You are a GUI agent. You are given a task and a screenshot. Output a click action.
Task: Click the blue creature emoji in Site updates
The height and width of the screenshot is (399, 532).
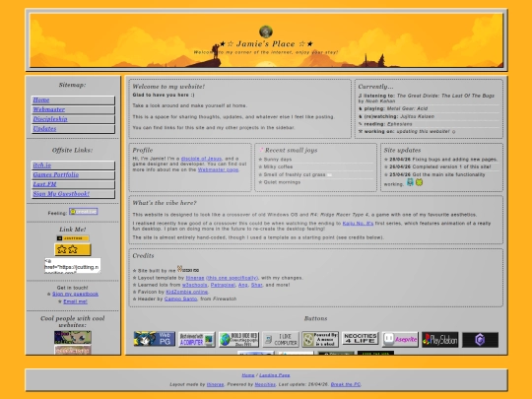point(410,182)
